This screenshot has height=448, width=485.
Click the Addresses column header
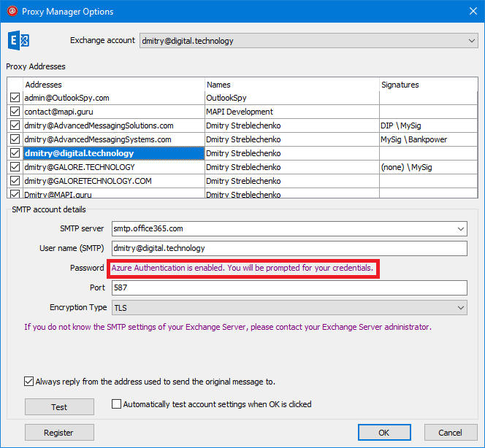(113, 85)
